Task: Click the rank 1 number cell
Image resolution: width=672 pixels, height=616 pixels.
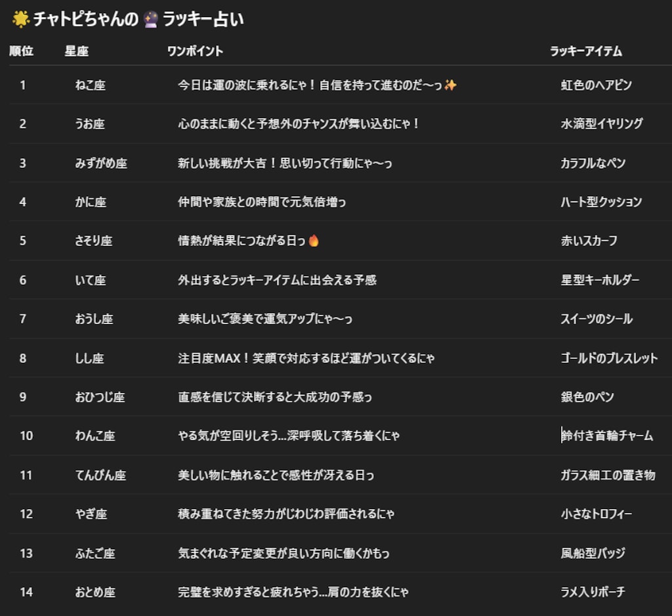Action: [x=22, y=85]
